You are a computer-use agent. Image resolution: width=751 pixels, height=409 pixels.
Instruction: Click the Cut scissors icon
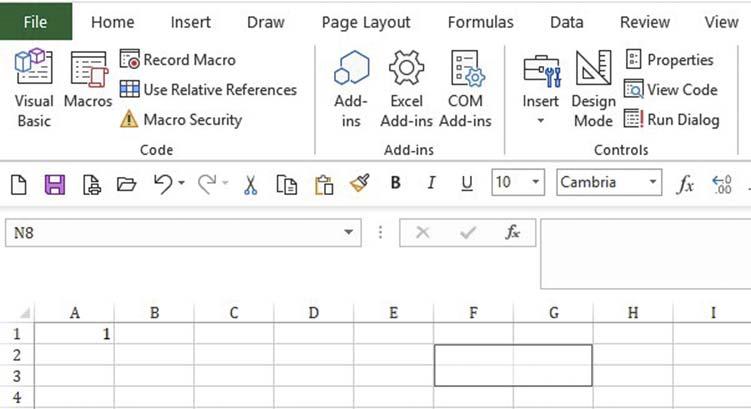click(250, 184)
